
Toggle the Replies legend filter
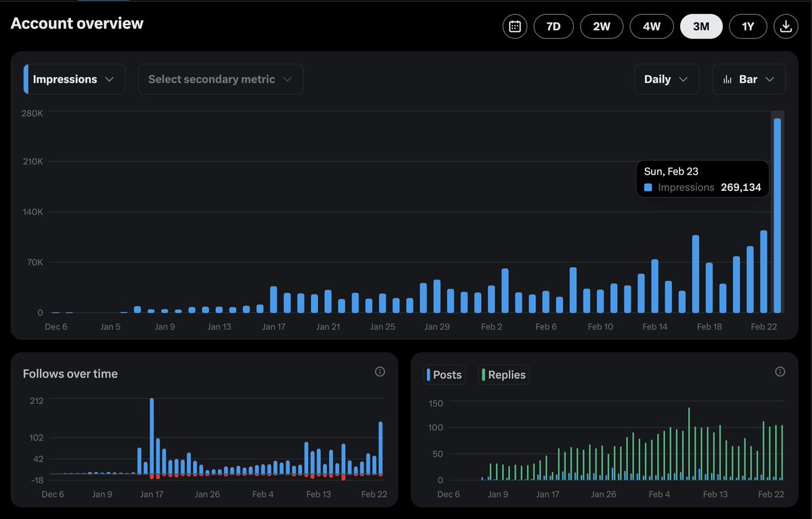click(503, 374)
